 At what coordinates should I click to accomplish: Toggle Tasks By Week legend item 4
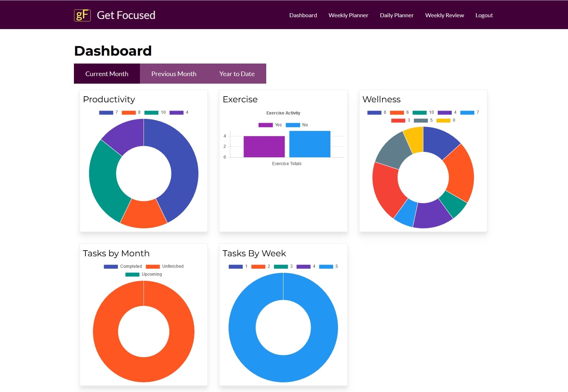click(306, 266)
